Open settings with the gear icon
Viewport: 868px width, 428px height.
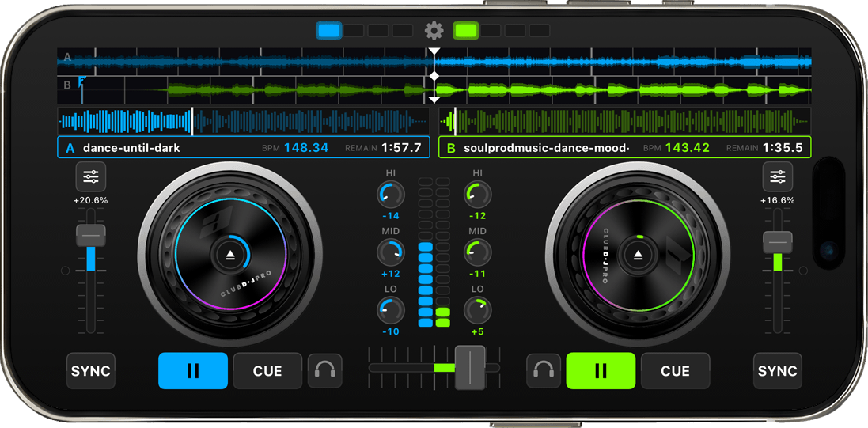(x=434, y=30)
